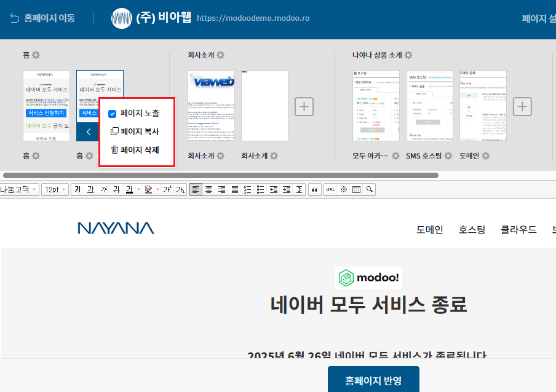Open find and replace magnifier
Screen dimensions: 556x392
pos(370,189)
